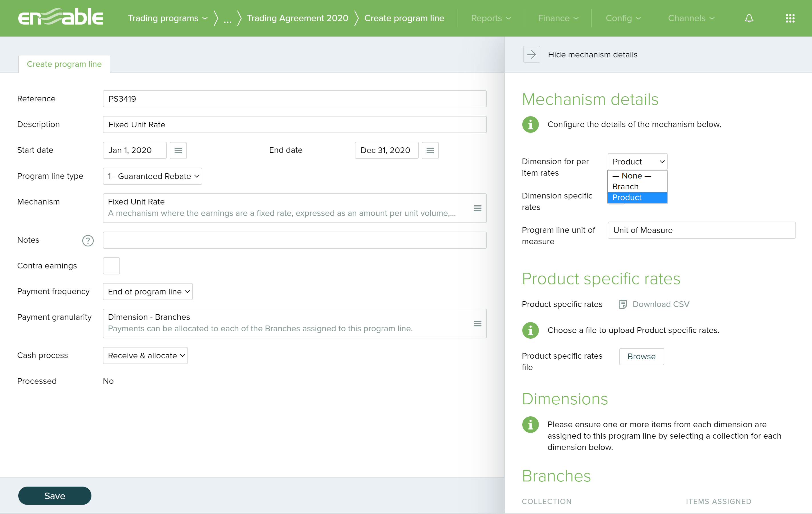Open the Reports menu
Screen dimensions: 812x514
(x=491, y=18)
